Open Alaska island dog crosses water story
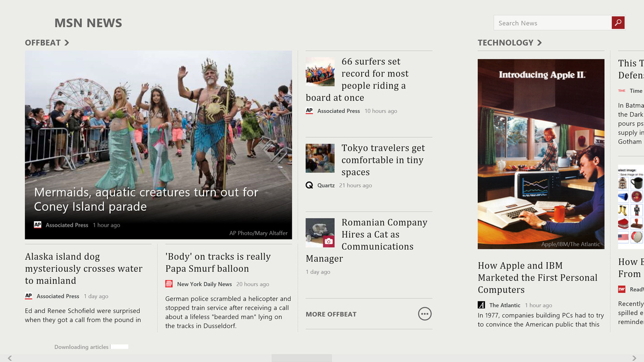 84,268
